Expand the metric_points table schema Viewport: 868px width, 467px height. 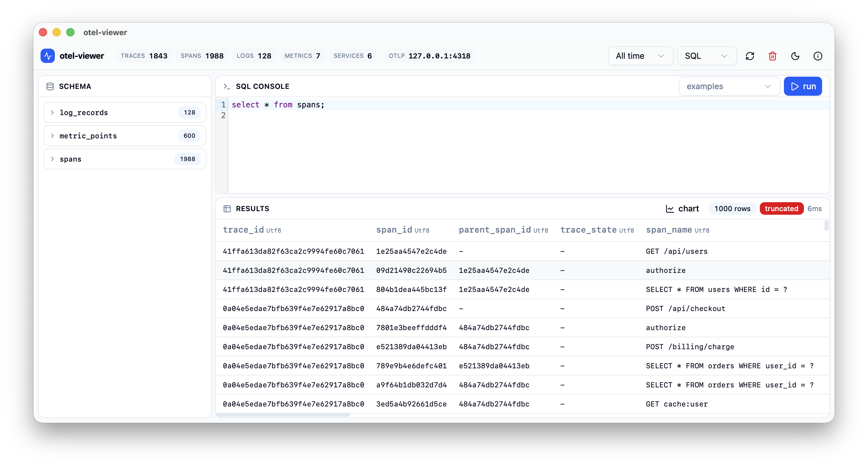pos(125,136)
